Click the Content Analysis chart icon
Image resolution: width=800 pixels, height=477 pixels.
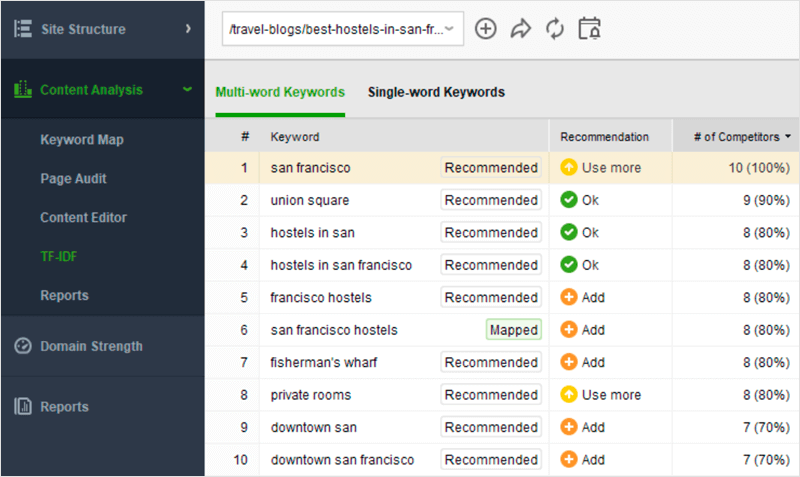coord(22,90)
